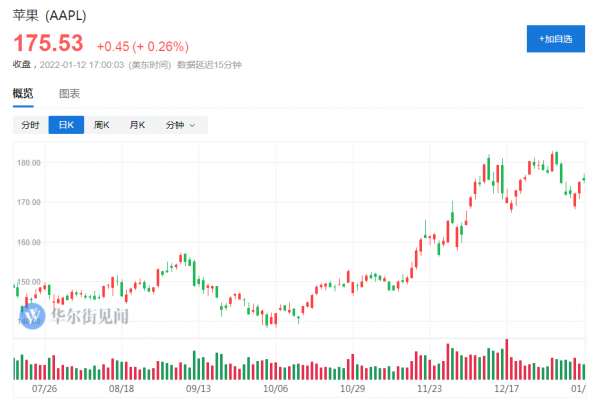The width and height of the screenshot is (600, 405).
Task: Click the 华尔街见闻 watermark logo icon
Action: 32,316
